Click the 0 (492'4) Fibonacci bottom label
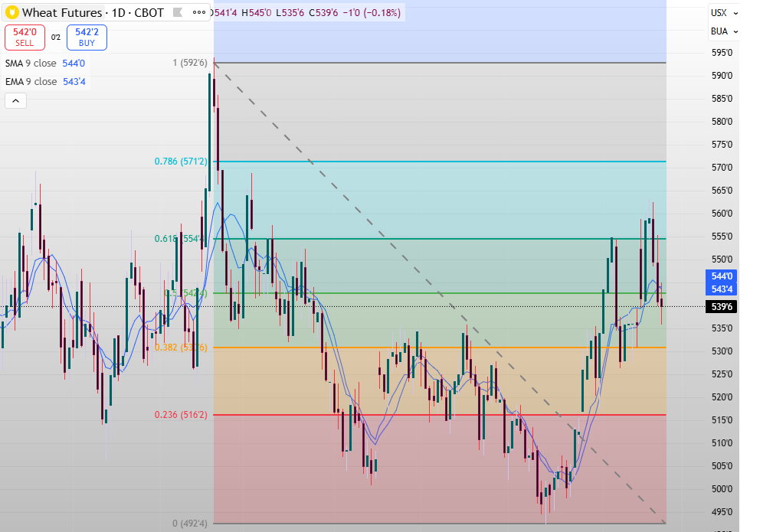 pyautogui.click(x=186, y=524)
